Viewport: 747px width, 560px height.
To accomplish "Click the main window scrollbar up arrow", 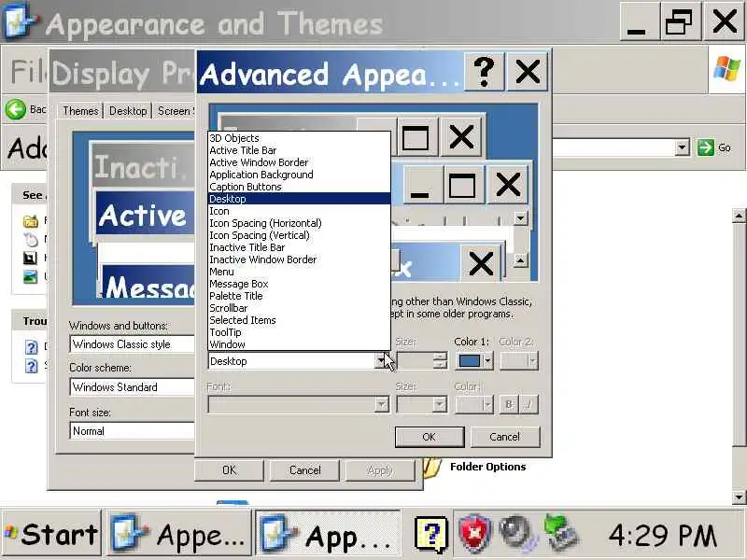I will [739, 216].
